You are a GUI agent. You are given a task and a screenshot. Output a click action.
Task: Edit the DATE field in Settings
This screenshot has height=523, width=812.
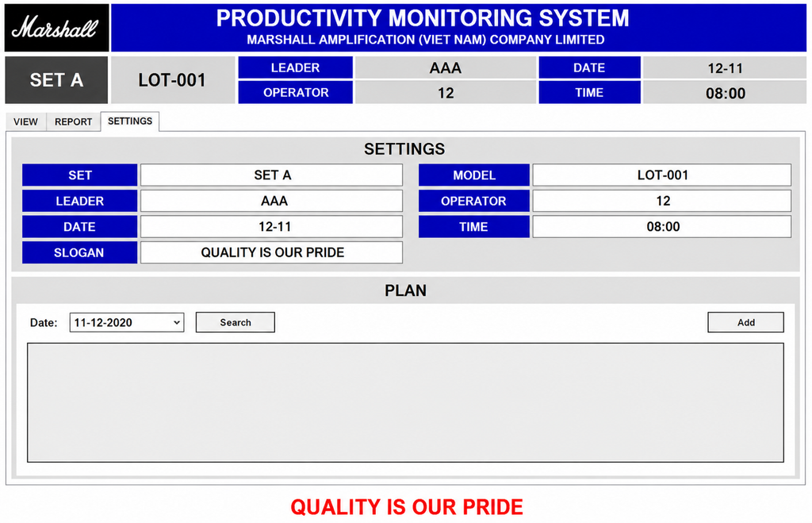click(271, 226)
